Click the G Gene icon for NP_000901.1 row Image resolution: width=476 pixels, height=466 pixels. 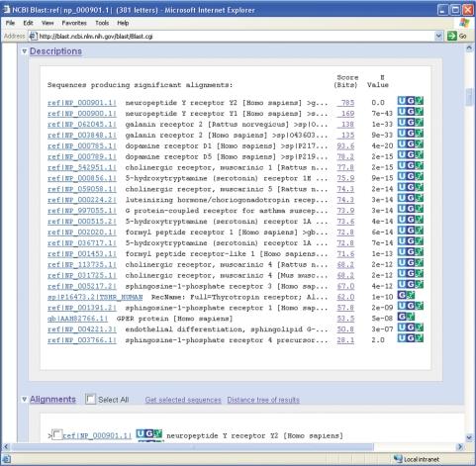point(410,101)
